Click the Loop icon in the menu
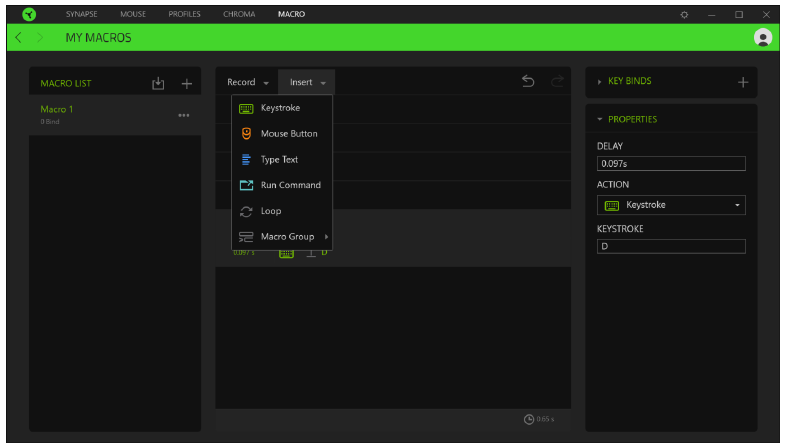Viewport: 788px width, 445px height. pyautogui.click(x=246, y=211)
